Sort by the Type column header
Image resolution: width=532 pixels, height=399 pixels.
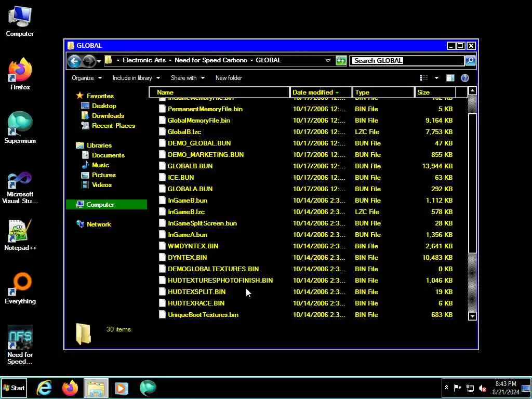[383, 92]
